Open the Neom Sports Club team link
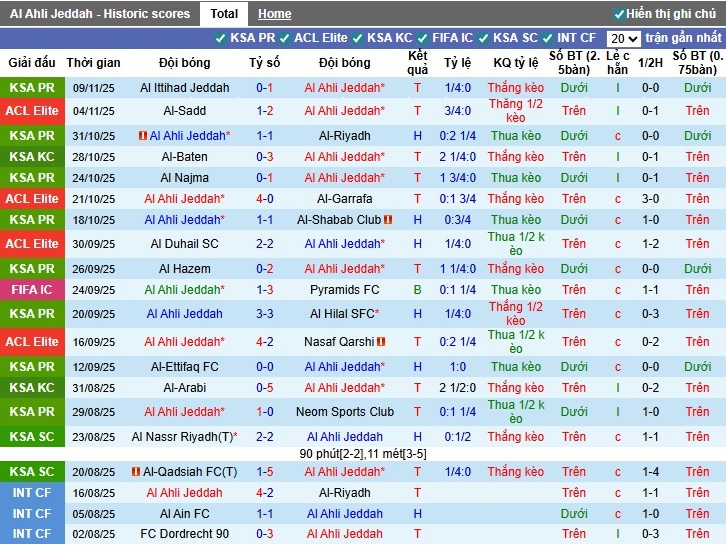 click(344, 412)
